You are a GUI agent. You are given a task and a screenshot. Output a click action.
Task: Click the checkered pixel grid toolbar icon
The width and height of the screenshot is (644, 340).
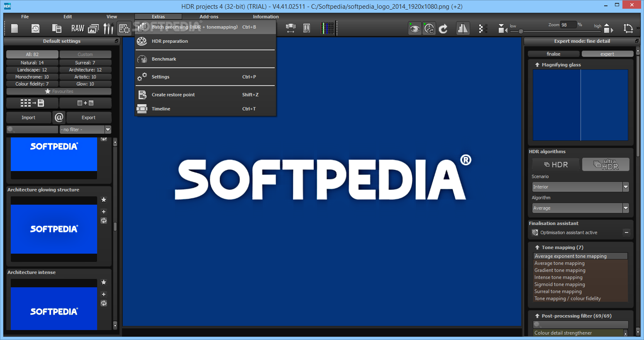[483, 28]
